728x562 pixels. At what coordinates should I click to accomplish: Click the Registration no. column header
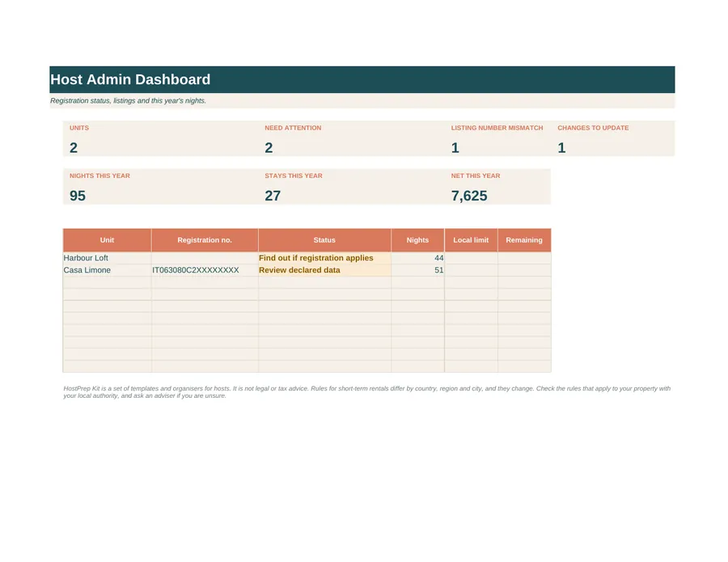tap(205, 240)
